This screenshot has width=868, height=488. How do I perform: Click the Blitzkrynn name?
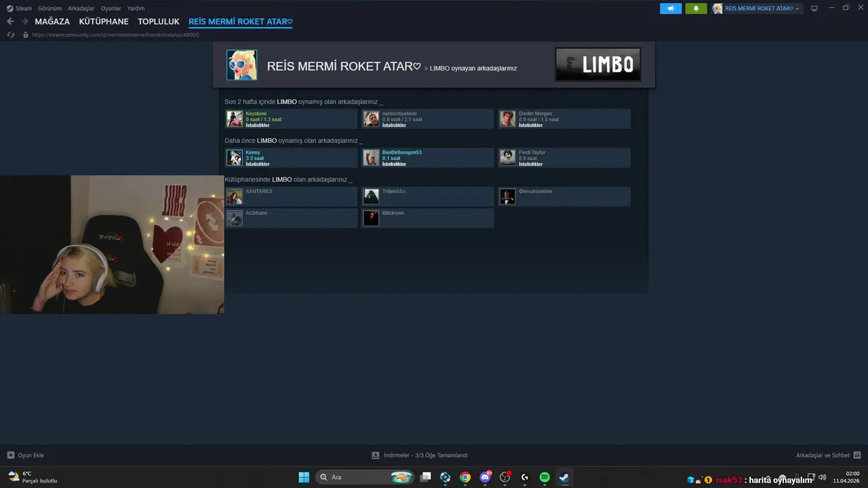pyautogui.click(x=393, y=213)
